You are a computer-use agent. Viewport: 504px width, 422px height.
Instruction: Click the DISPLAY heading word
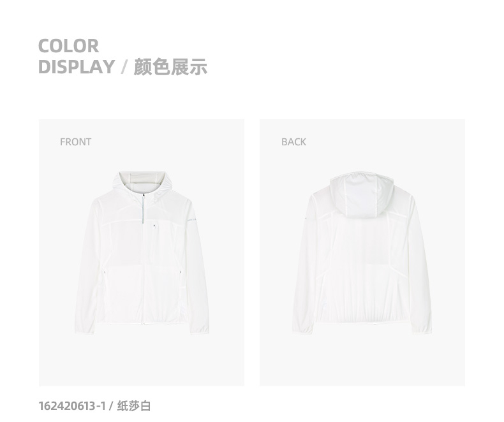(77, 67)
